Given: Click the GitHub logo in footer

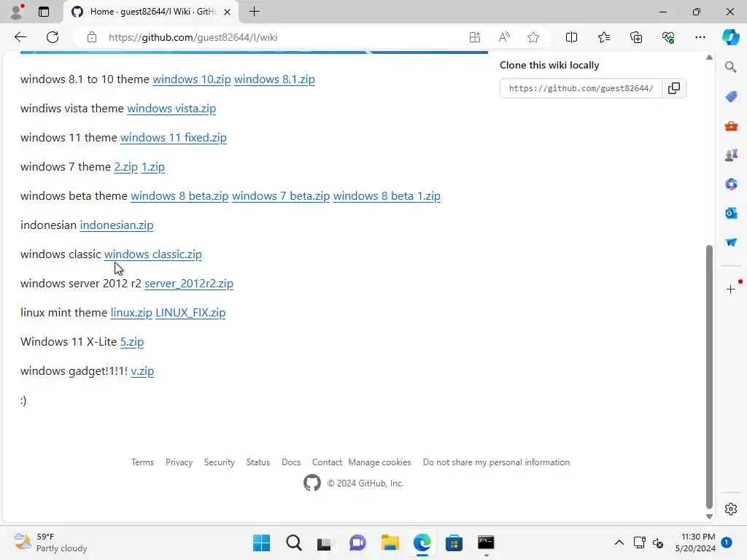Looking at the screenshot, I should point(312,483).
